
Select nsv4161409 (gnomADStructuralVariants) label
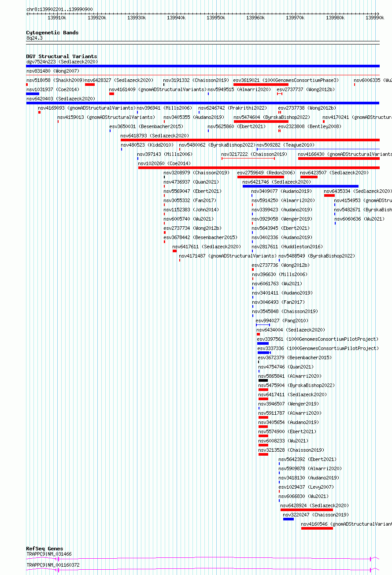point(158,89)
